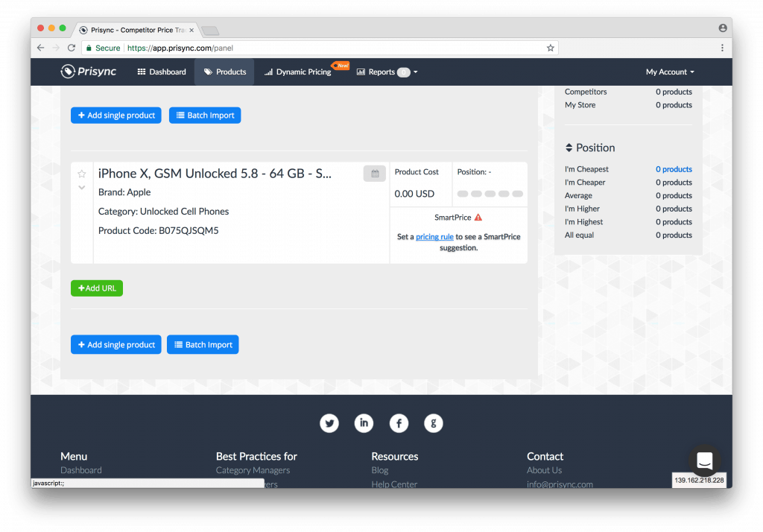Open the My Account dropdown
This screenshot has width=763, height=532.
pyautogui.click(x=669, y=72)
